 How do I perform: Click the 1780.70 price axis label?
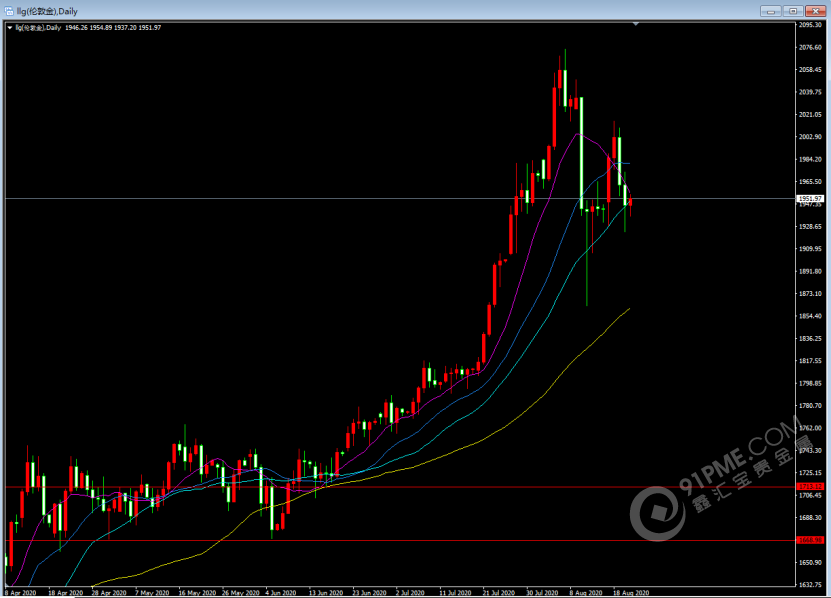pyautogui.click(x=810, y=406)
